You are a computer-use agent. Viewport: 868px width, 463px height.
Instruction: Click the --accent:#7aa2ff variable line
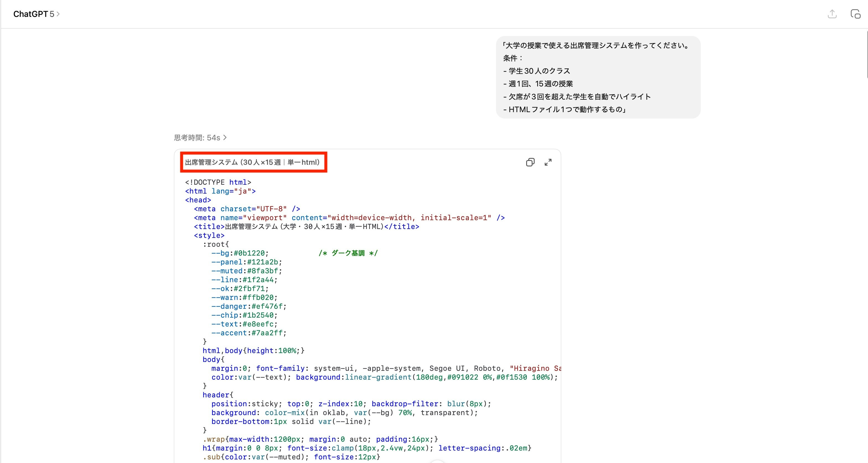pyautogui.click(x=249, y=333)
